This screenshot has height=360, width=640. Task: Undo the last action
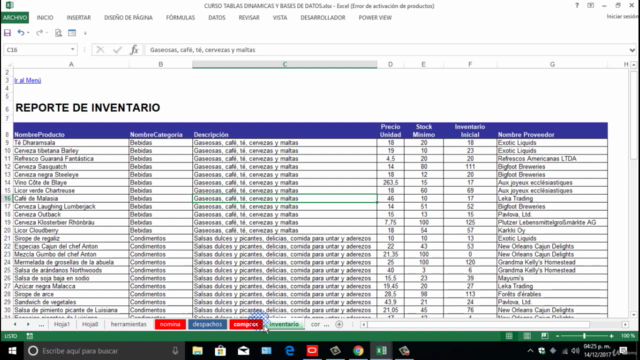[20, 33]
